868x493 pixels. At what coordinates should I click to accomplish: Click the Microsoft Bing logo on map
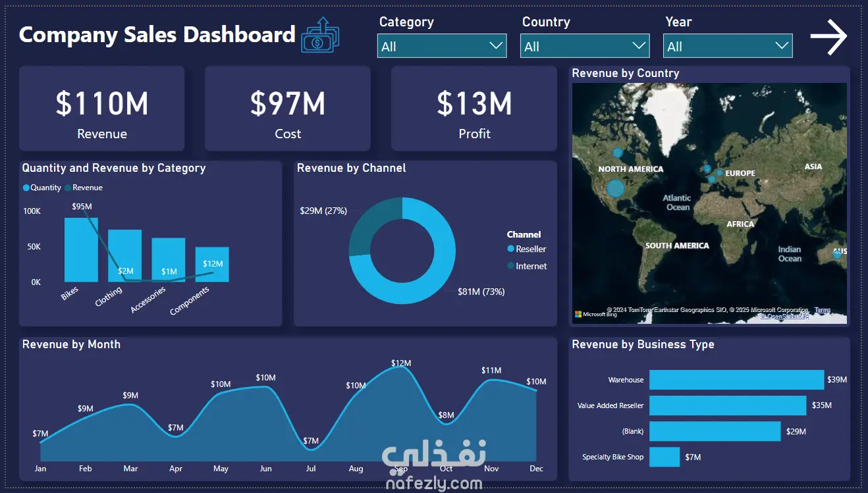[596, 314]
